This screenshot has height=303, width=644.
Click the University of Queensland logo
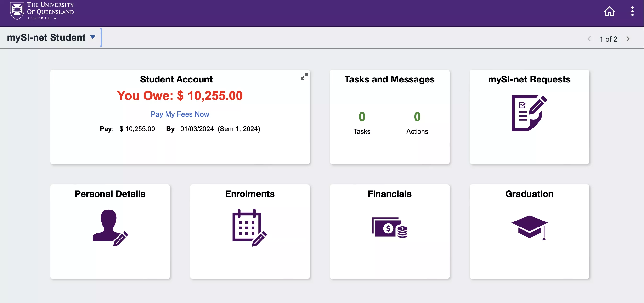tap(42, 11)
